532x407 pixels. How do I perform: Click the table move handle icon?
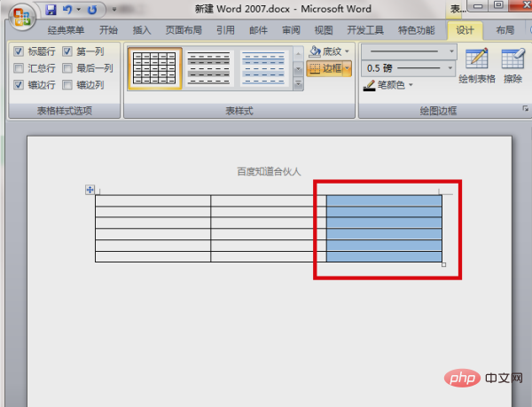(90, 189)
